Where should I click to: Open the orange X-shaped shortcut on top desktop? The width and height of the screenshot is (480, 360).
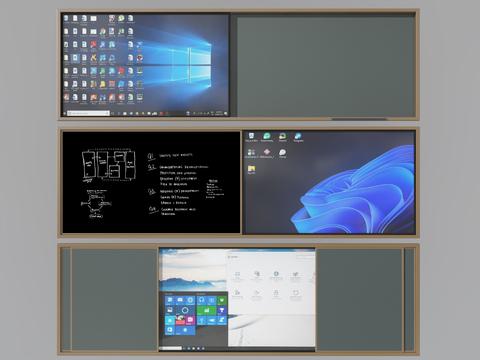click(93, 58)
